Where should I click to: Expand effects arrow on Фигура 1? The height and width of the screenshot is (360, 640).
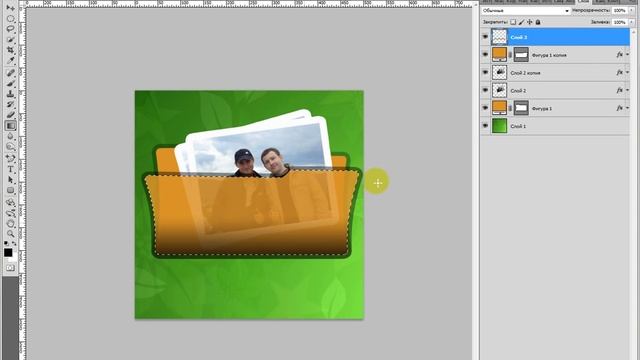coord(627,108)
